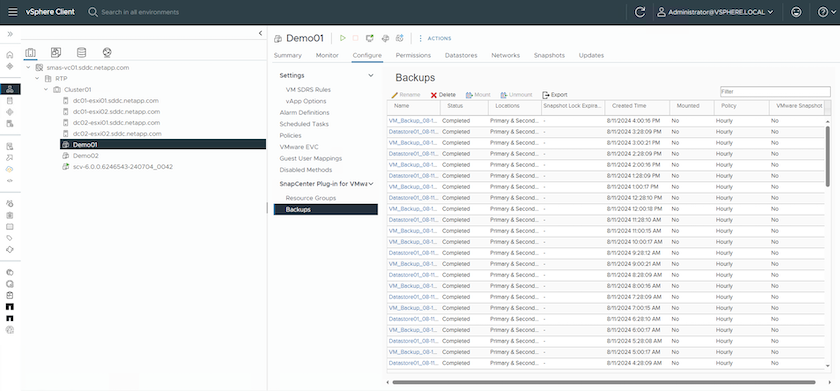Open backup link created 8/11/2024 3:28:09 PM
The image size is (840, 391).
click(413, 132)
